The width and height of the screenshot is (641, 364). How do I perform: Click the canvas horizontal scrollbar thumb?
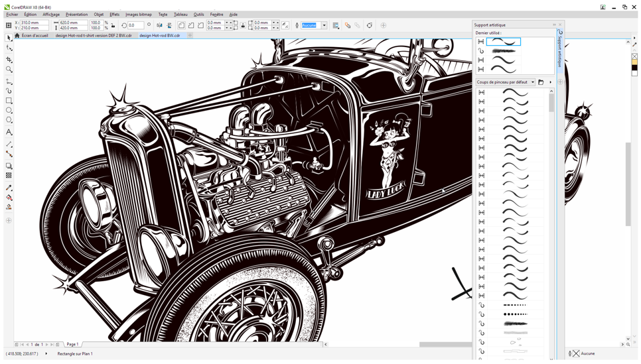point(446,344)
